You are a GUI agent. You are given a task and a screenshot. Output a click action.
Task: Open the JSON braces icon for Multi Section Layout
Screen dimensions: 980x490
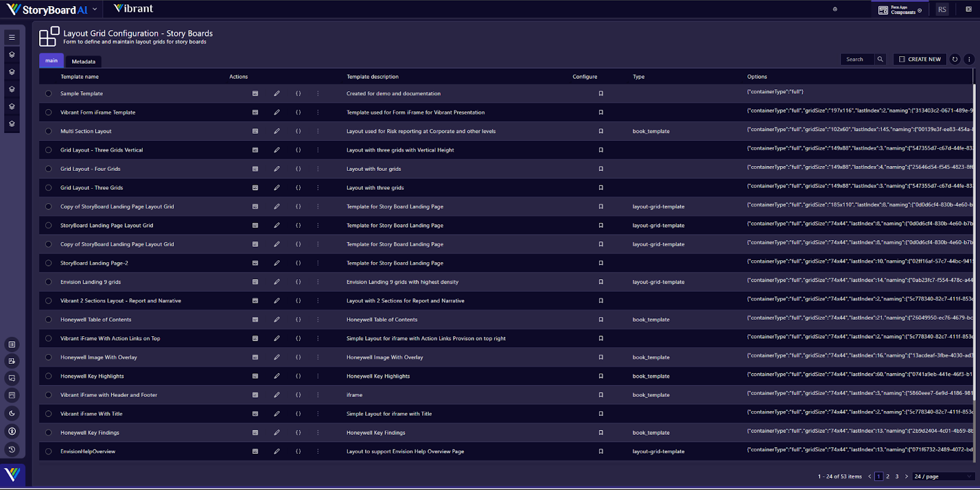(x=298, y=131)
